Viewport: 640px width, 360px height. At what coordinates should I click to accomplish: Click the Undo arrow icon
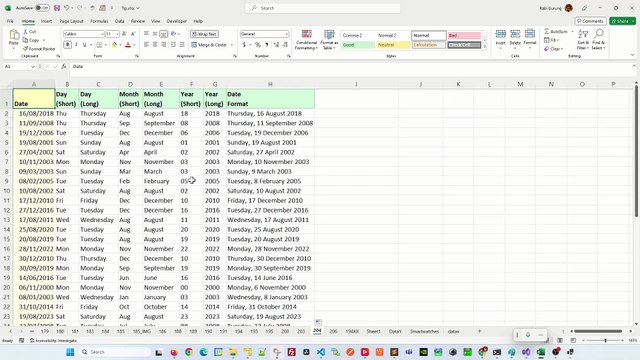(x=67, y=8)
